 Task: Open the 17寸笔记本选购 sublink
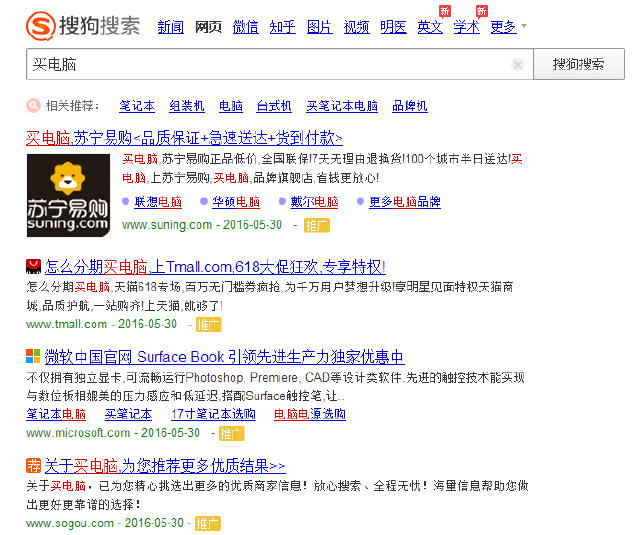tap(213, 414)
